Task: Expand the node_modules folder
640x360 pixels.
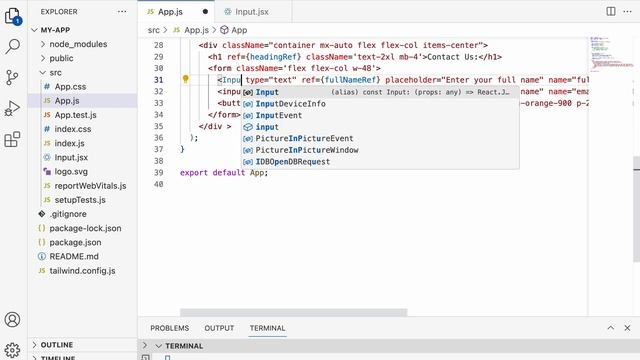Action: point(43,44)
